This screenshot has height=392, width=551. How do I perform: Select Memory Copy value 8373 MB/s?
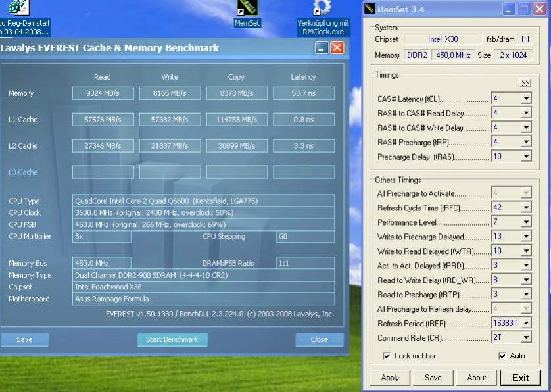click(x=237, y=93)
